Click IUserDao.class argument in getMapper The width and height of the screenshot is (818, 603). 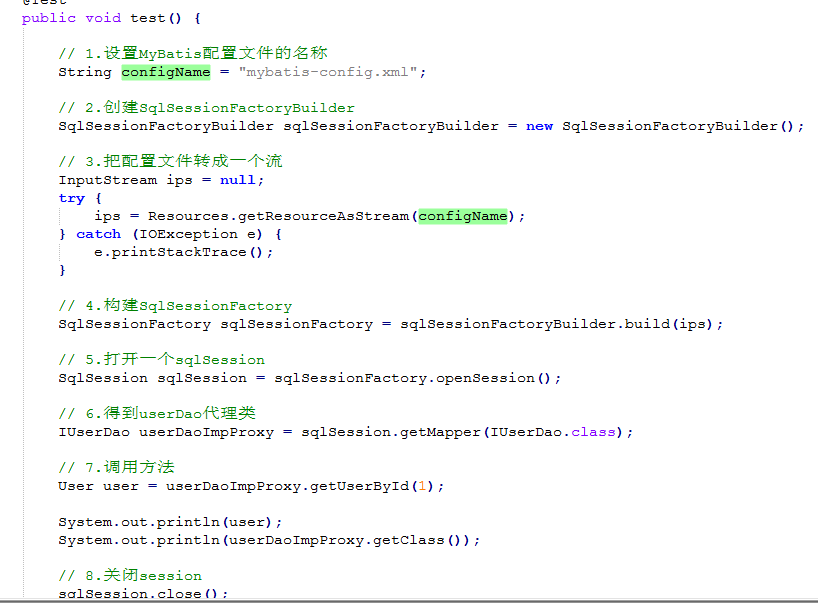click(x=552, y=432)
